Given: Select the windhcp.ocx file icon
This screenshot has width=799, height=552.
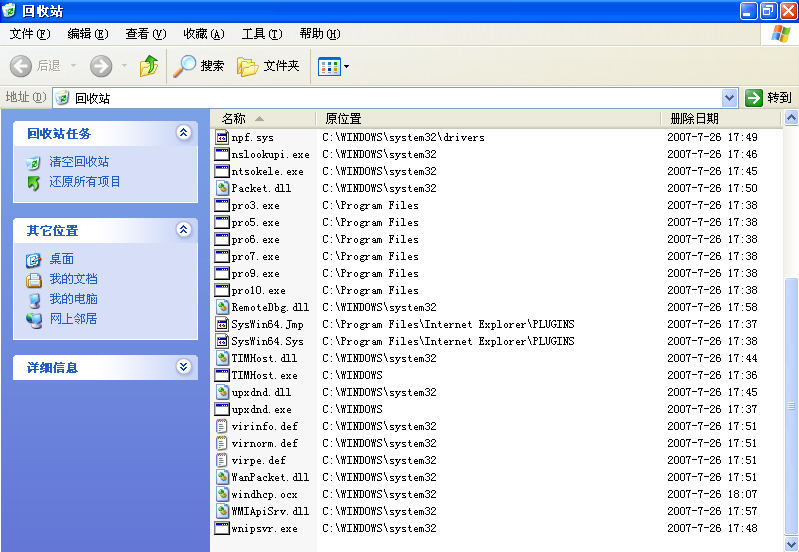Looking at the screenshot, I should coord(222,494).
